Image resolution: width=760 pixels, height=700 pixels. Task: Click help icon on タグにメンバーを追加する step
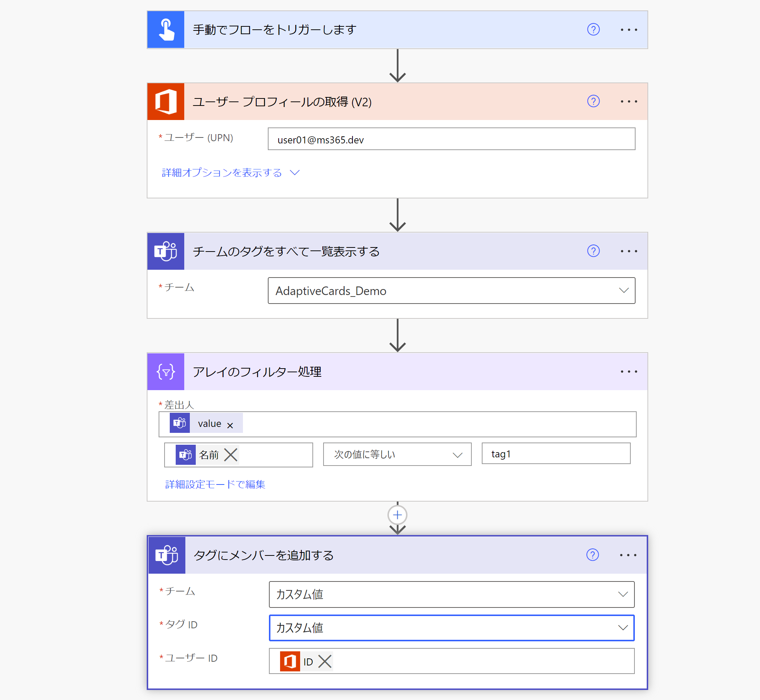click(592, 555)
